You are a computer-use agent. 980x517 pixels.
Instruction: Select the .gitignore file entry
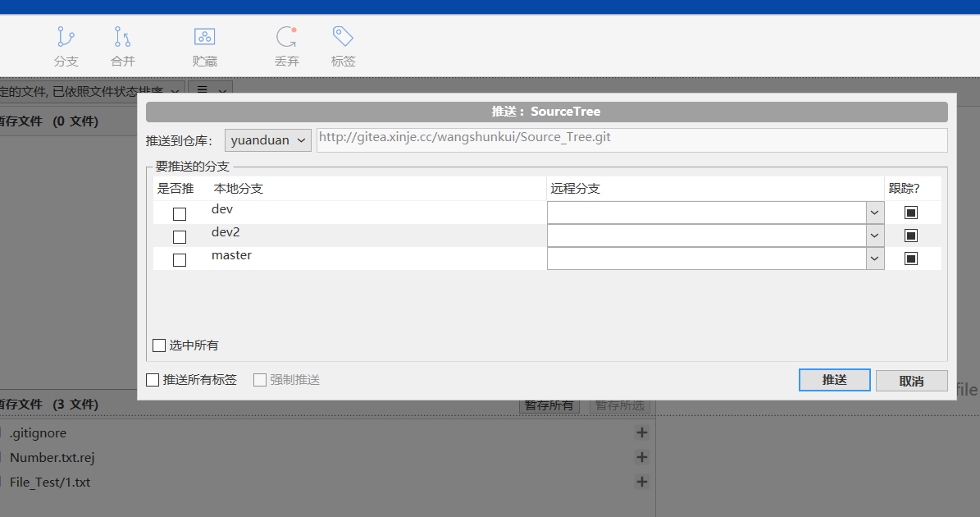(x=38, y=432)
